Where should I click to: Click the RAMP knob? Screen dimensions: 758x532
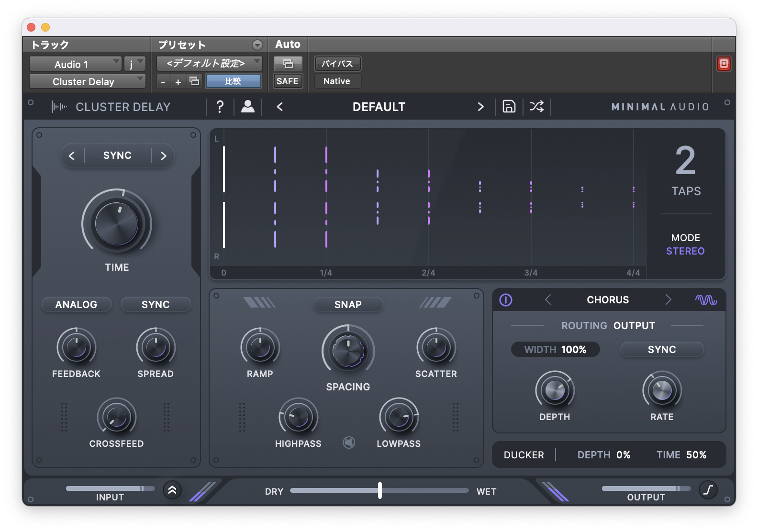[x=260, y=347]
